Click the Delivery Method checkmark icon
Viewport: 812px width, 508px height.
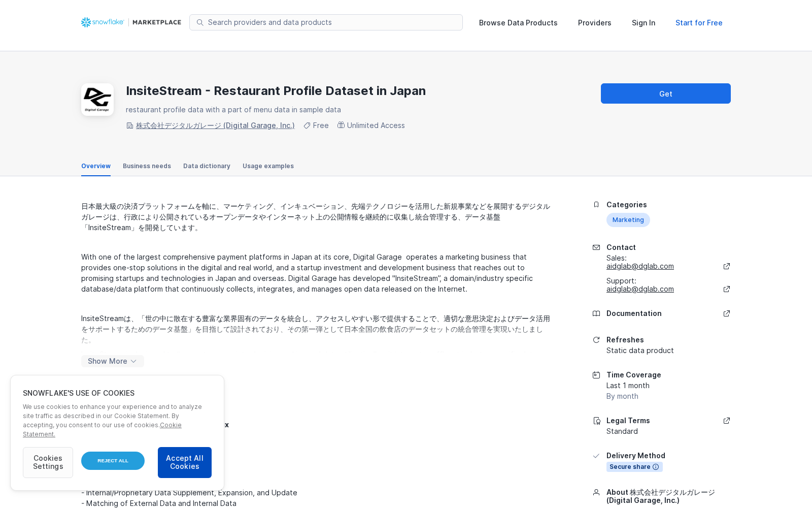tap(596, 456)
